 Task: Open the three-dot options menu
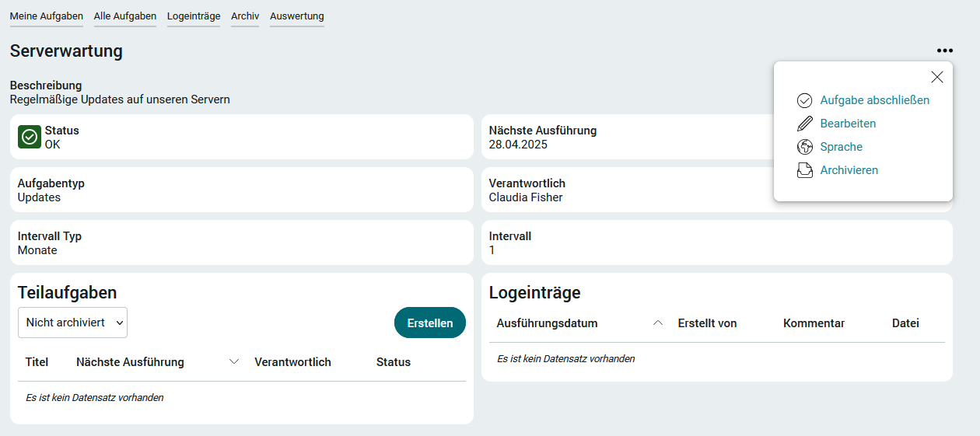click(944, 51)
